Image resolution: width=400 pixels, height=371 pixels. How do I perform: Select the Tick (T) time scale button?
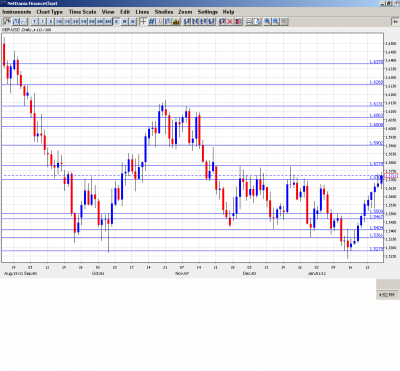click(x=34, y=22)
